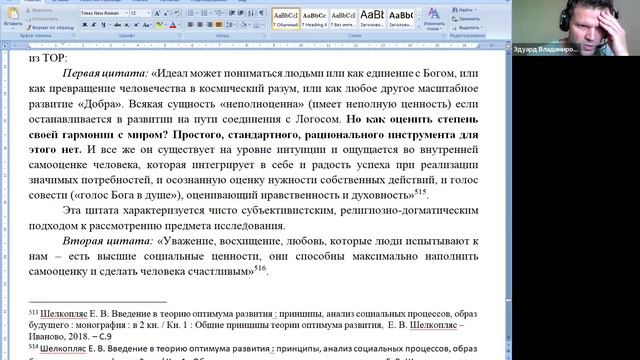Open the font color dropdown arrow
The height and width of the screenshot is (360, 640).
click(x=179, y=25)
